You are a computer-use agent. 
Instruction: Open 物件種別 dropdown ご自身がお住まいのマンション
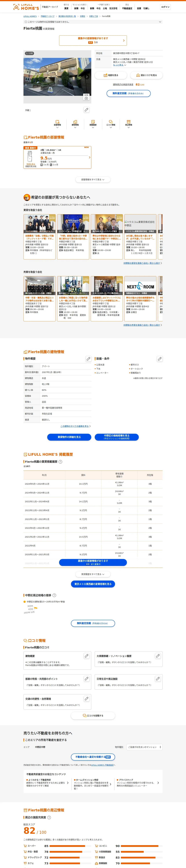pyautogui.click(x=144, y=747)
